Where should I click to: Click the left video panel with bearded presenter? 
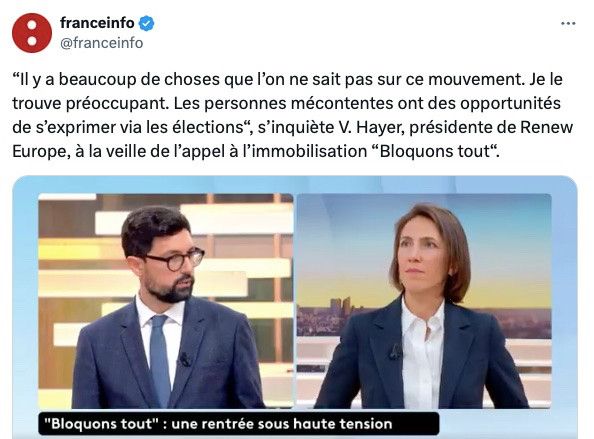point(166,301)
